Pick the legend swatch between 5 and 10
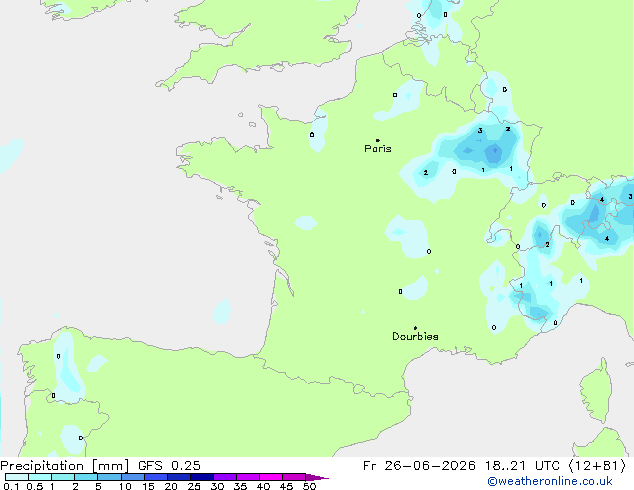 (110, 477)
